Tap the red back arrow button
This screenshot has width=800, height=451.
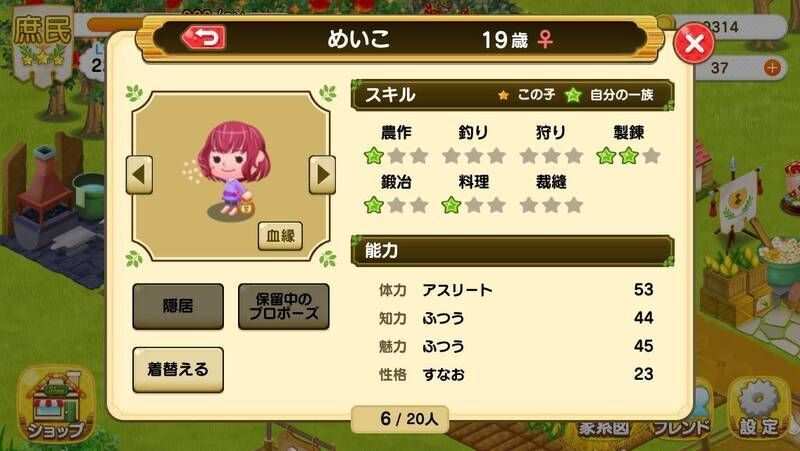[x=204, y=38]
